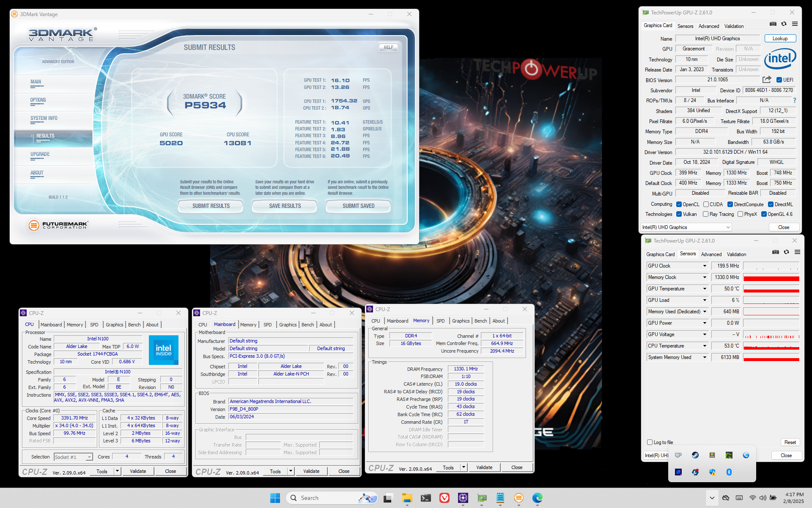Image resolution: width=812 pixels, height=508 pixels.
Task: Refresh the GPU-Z Sensors window
Action: (786, 252)
